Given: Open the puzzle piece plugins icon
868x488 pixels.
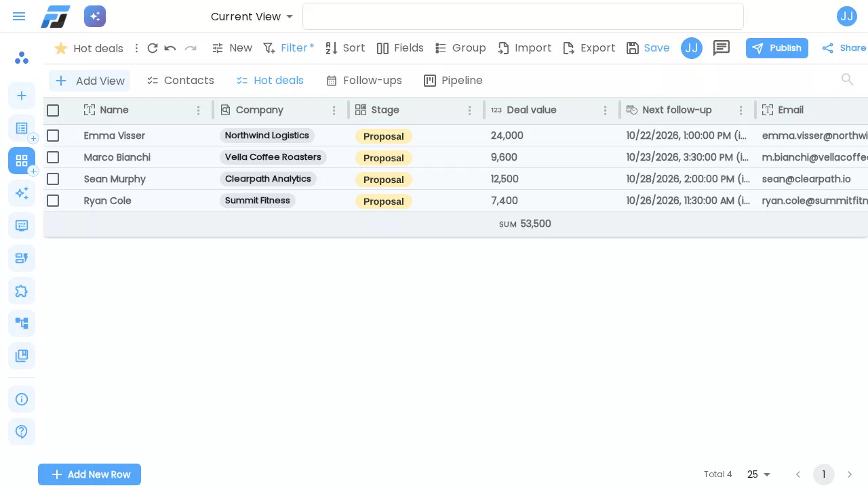Looking at the screenshot, I should click(x=22, y=291).
